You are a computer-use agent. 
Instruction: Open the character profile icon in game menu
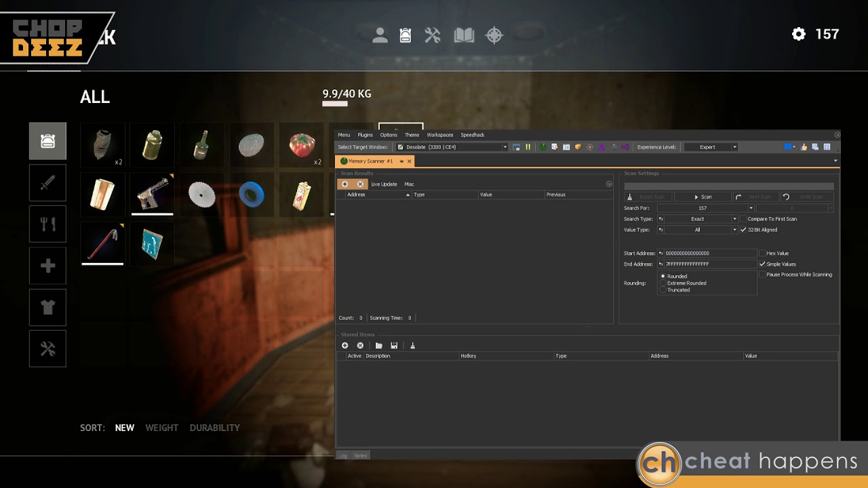coord(380,35)
